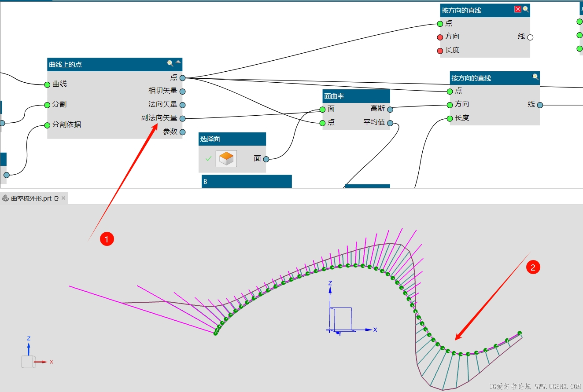Click the 平均值 output port of 面曲率

point(390,123)
